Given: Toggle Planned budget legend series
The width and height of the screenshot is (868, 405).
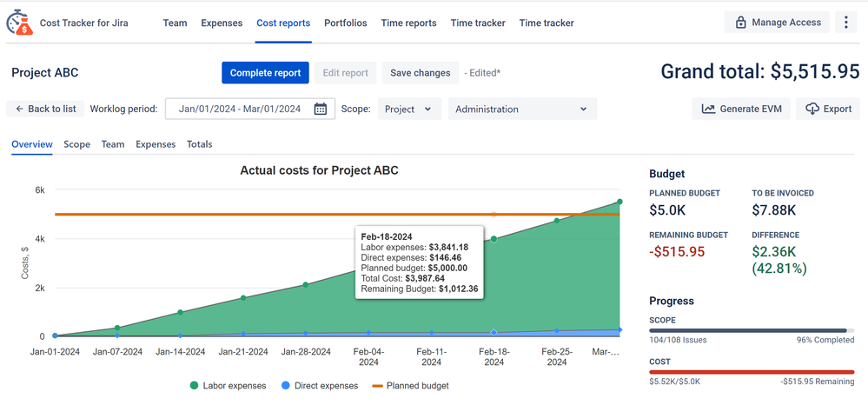Looking at the screenshot, I should pos(410,385).
